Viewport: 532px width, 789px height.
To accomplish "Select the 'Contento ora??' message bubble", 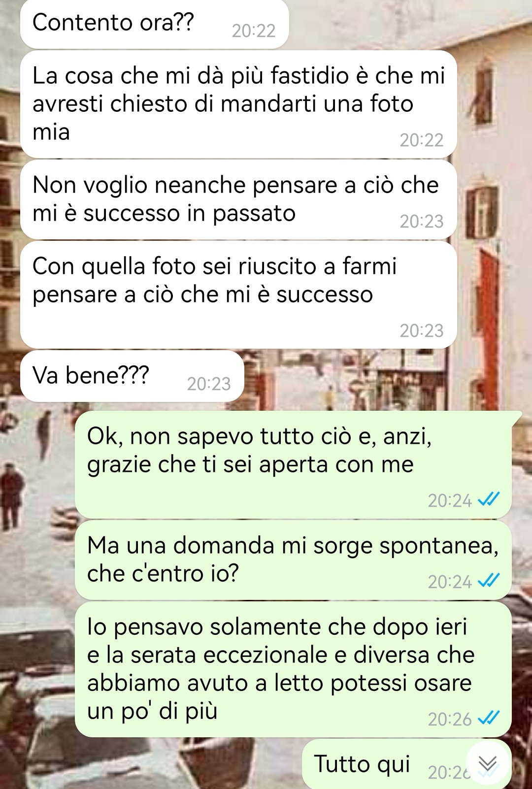I will (154, 24).
